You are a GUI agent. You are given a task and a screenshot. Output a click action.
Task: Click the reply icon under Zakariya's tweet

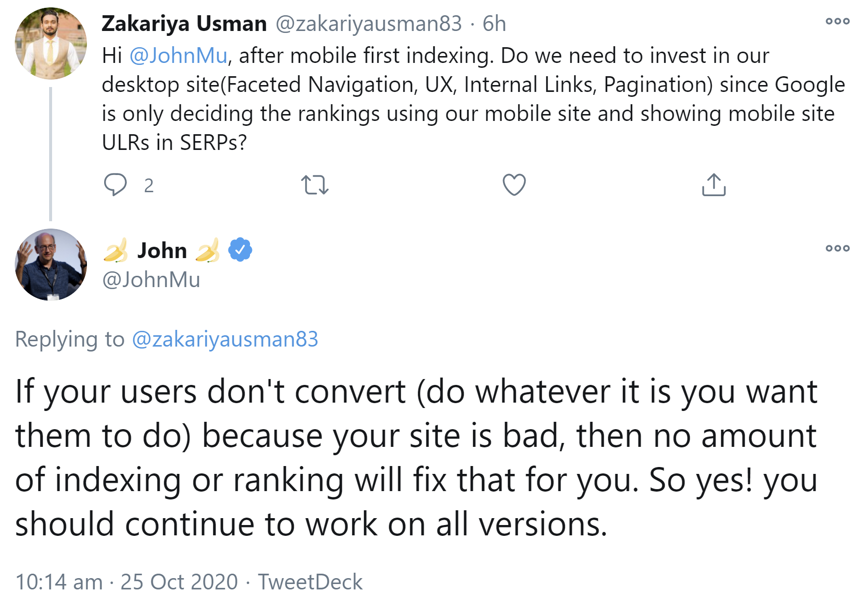[115, 185]
